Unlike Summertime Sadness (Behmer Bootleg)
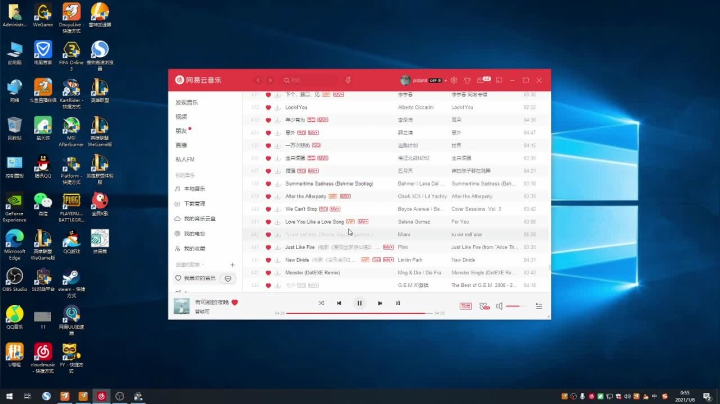 click(x=268, y=184)
